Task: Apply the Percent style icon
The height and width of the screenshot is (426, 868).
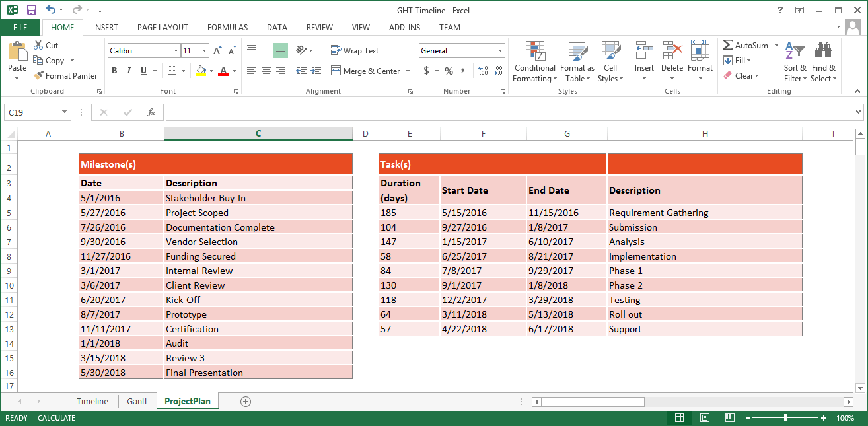Action: (x=449, y=71)
